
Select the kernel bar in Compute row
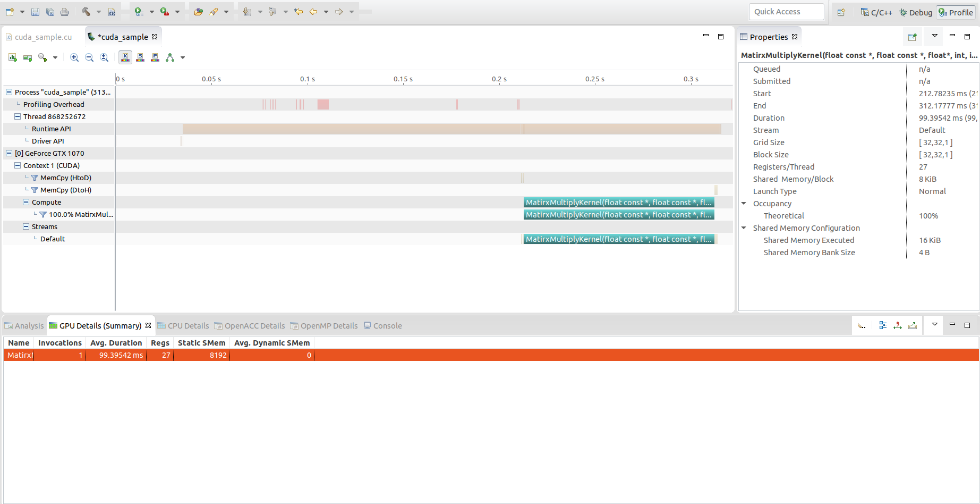pyautogui.click(x=619, y=202)
